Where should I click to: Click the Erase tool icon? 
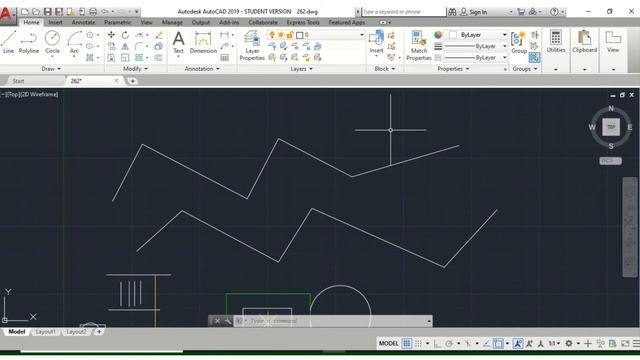click(159, 35)
